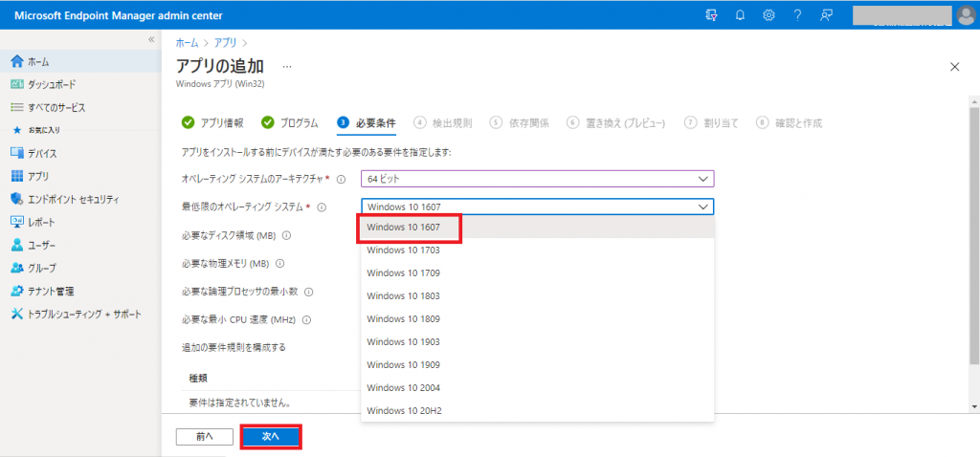980x457 pixels.
Task: Open ユーザー in the sidebar
Action: pyautogui.click(x=80, y=246)
